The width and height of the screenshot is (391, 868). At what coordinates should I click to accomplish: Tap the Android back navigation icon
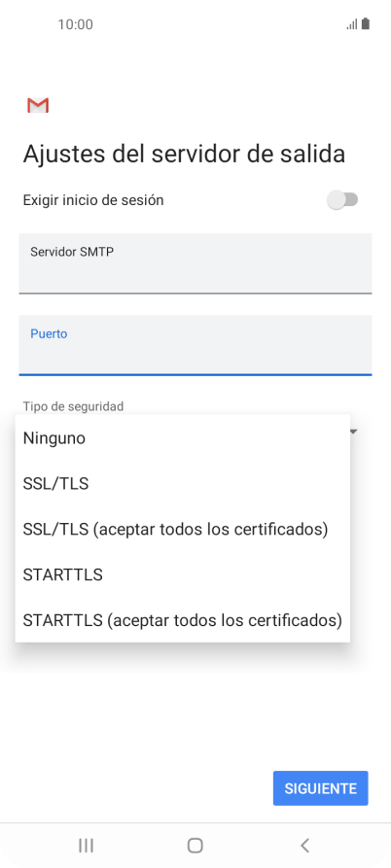pyautogui.click(x=304, y=846)
